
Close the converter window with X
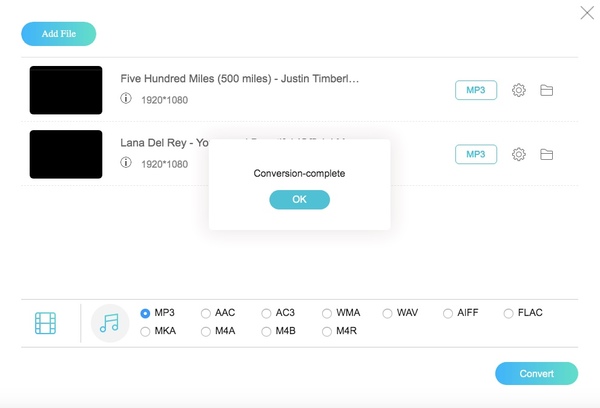tap(587, 13)
